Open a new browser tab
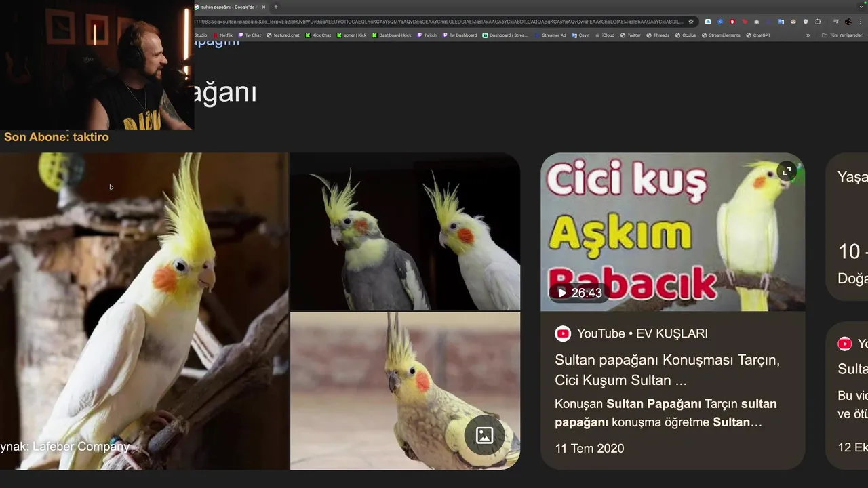This screenshot has height=488, width=868. (275, 7)
